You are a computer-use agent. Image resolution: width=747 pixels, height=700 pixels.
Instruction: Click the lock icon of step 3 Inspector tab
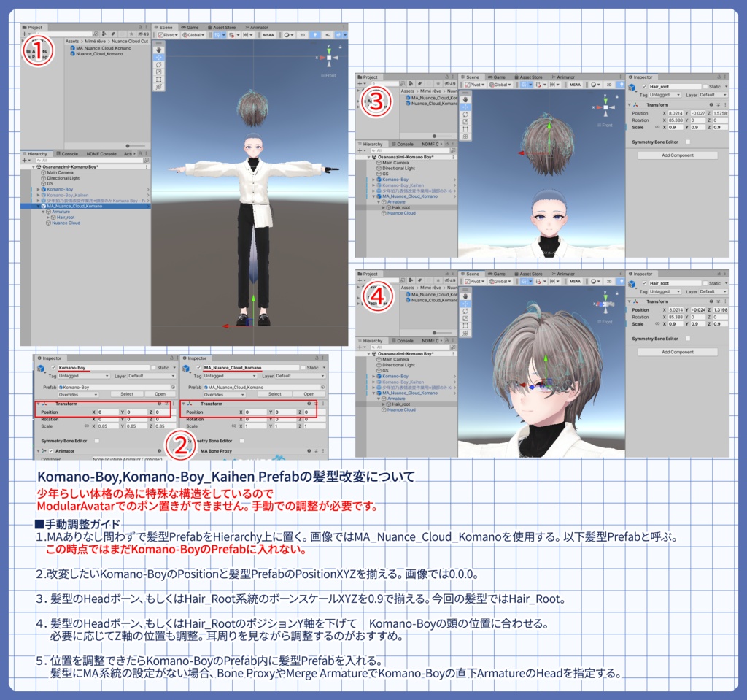719,77
